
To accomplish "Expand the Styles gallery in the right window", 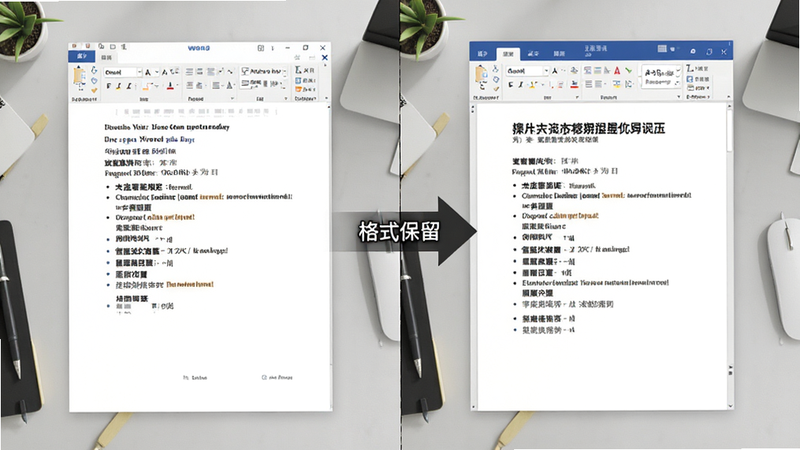I will pyautogui.click(x=678, y=83).
